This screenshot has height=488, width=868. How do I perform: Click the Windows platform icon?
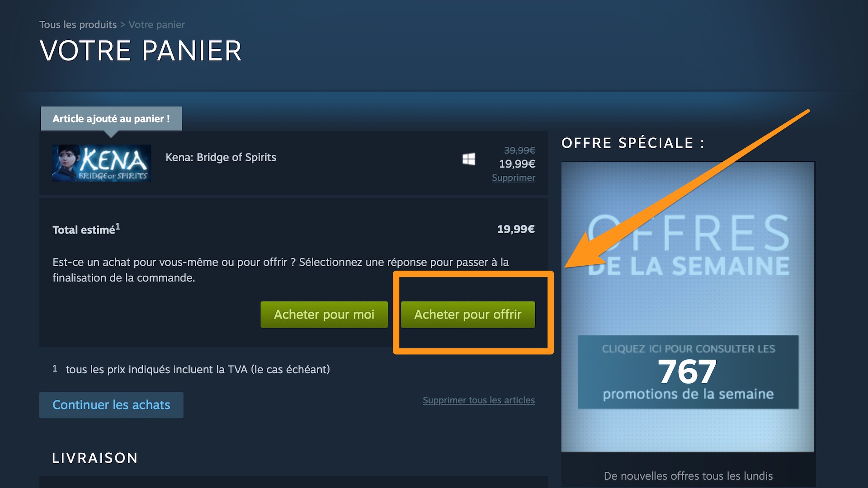[469, 159]
